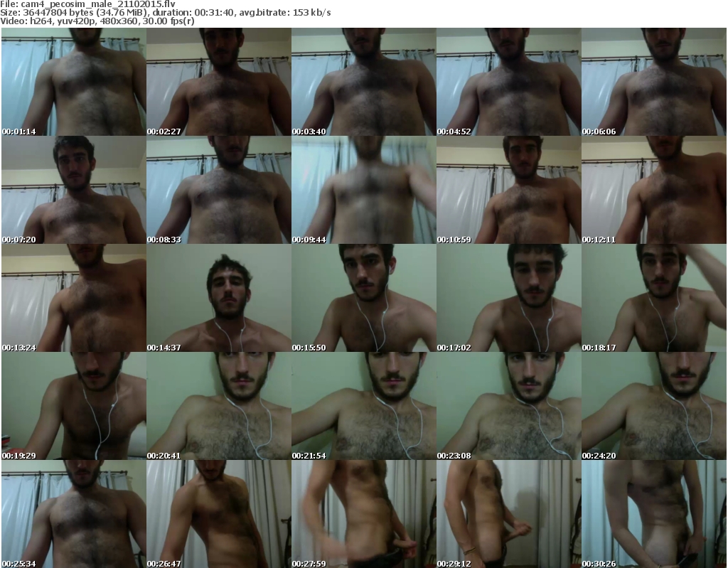The height and width of the screenshot is (568, 728).
Task: Click the file name cam4_pecosim_male_21102015.flv
Action: click(98, 4)
